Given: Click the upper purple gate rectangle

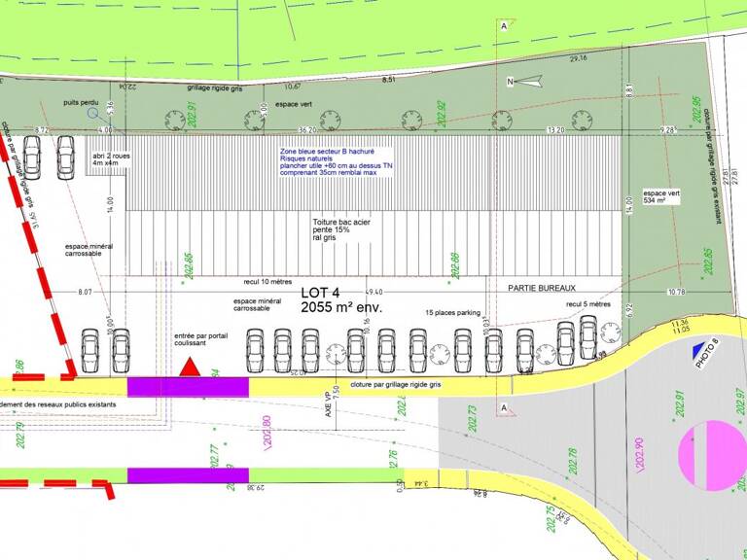Looking at the screenshot, I should click(x=188, y=387).
